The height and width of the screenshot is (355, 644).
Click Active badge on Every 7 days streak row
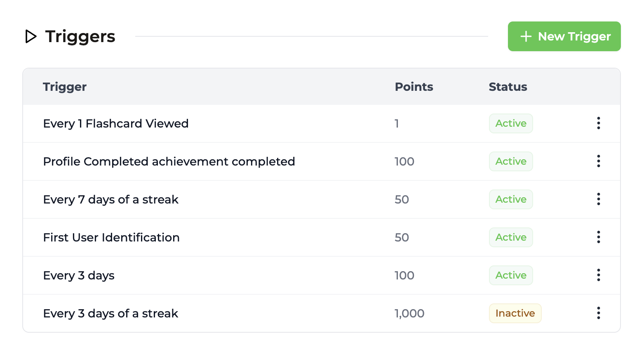coord(511,199)
